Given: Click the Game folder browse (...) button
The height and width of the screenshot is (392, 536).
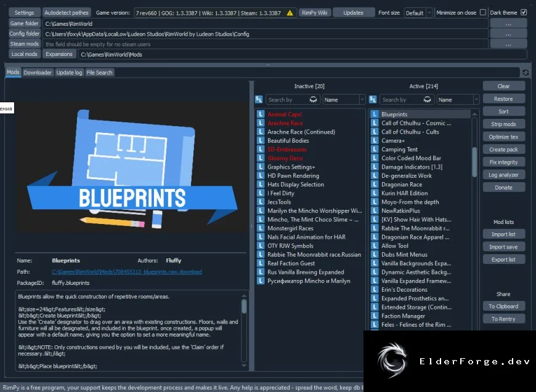Looking at the screenshot, I should tap(508, 23).
